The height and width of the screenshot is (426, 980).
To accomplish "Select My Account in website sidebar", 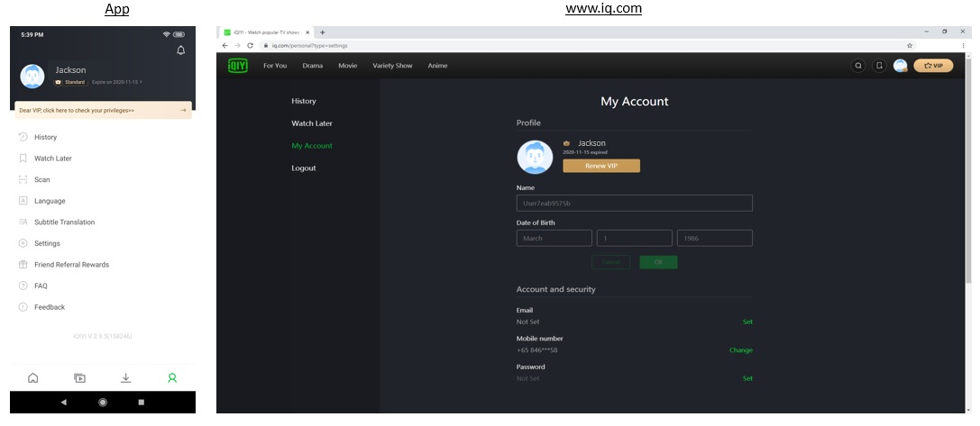I will (x=312, y=146).
